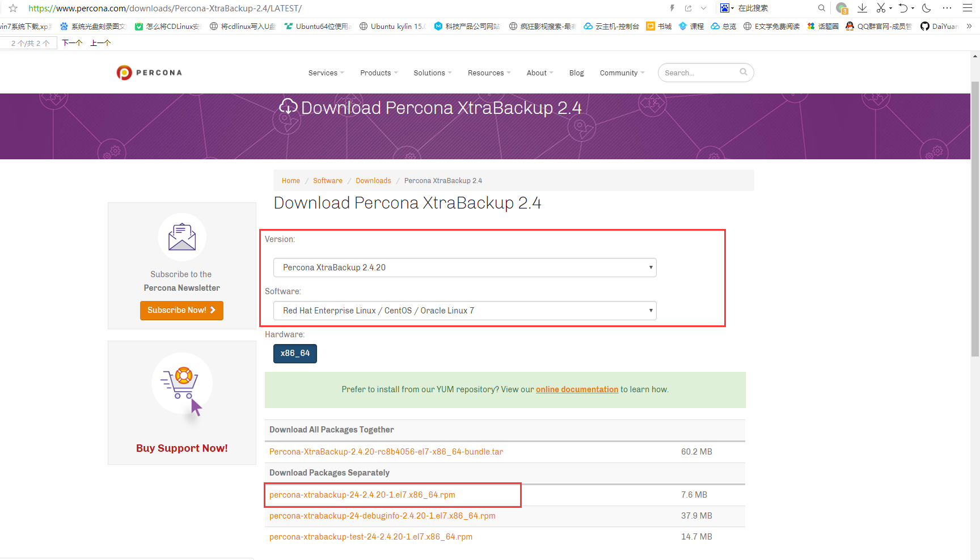Click the bookmark star icon in the address bar

[12, 9]
